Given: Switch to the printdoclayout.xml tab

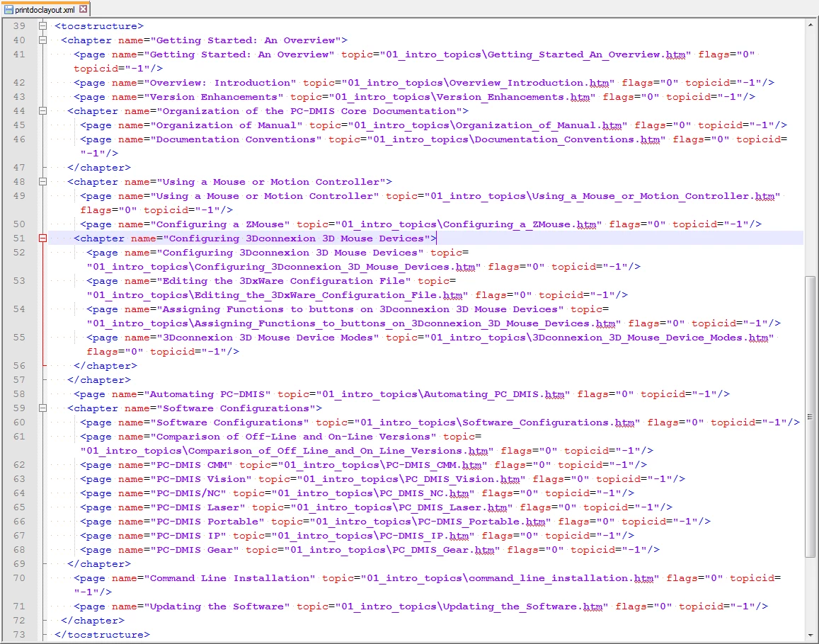Looking at the screenshot, I should tap(46, 9).
